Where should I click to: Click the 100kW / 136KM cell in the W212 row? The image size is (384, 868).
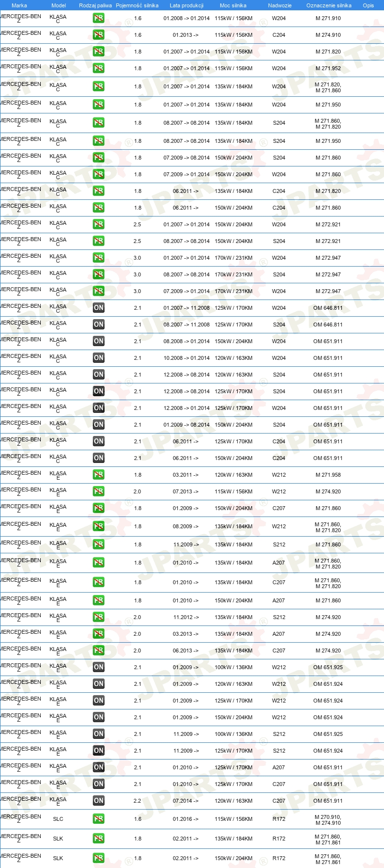pos(233,667)
